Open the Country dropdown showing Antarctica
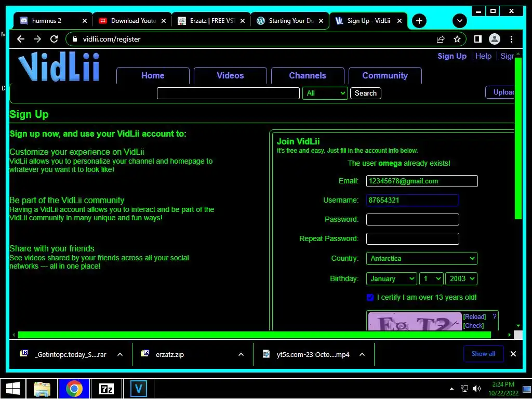 (421, 258)
